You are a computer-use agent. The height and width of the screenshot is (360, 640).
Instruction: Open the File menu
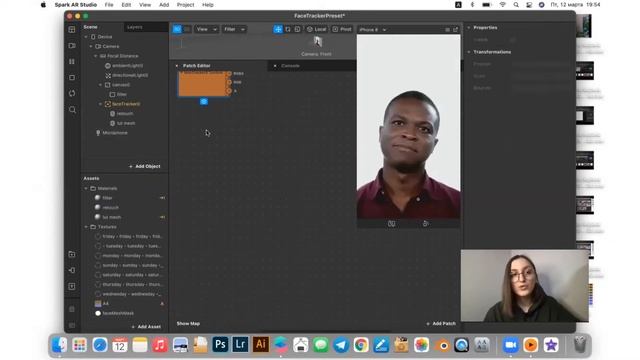109,5
